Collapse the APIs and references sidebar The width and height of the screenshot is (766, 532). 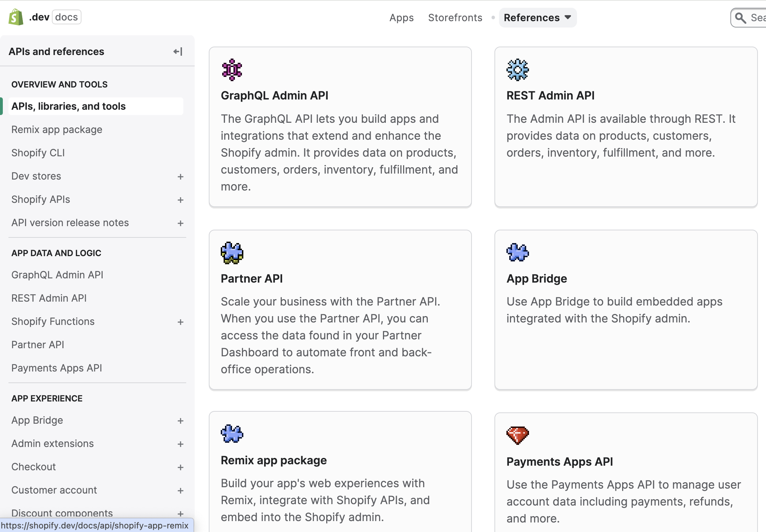tap(177, 52)
